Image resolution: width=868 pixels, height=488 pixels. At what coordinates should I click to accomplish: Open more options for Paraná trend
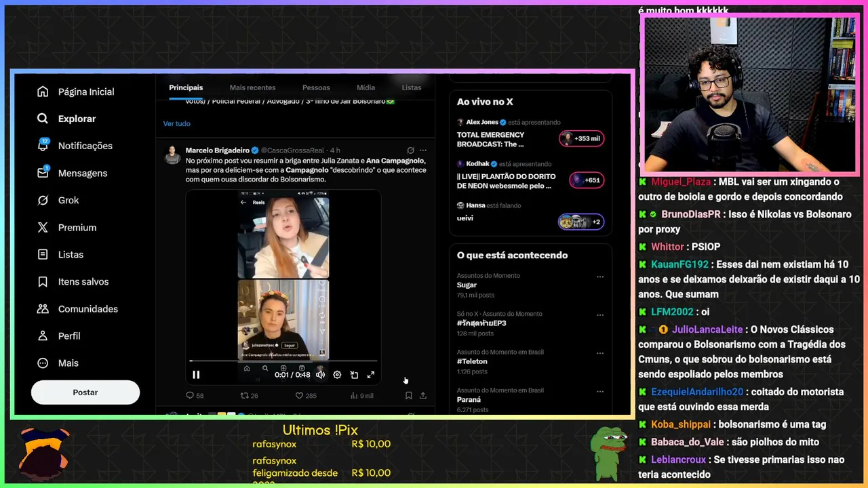pyautogui.click(x=599, y=391)
